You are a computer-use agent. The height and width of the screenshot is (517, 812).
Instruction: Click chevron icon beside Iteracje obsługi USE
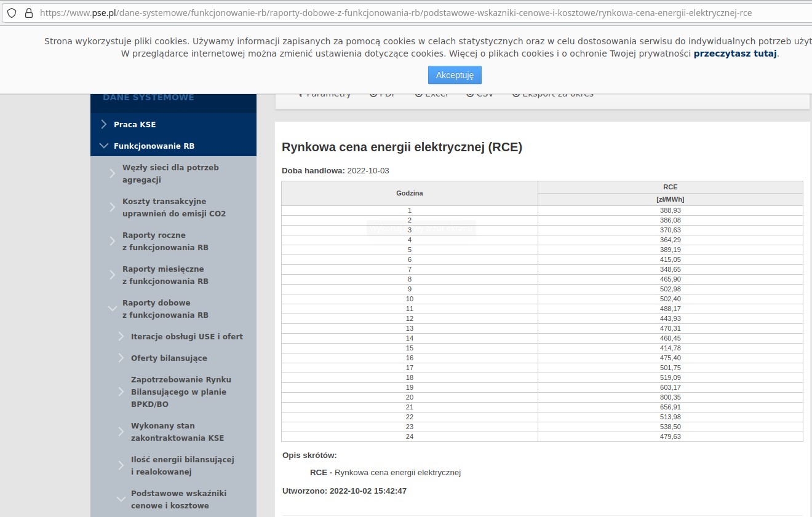tap(121, 336)
